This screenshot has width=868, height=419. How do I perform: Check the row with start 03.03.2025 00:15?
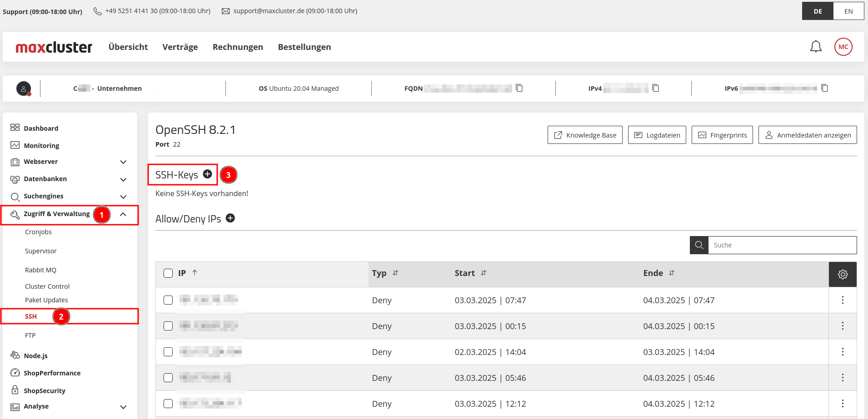[x=168, y=326]
